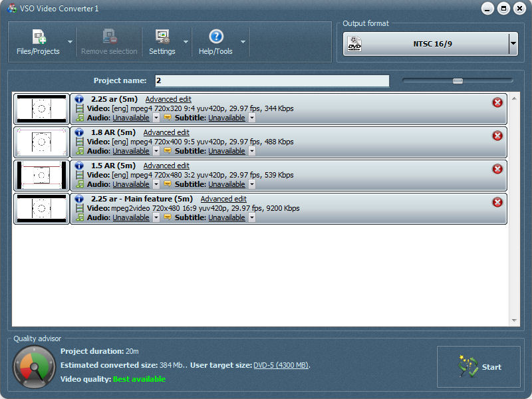Click subtitle bubble icon for 2.25 ar (5m)
The height and width of the screenshot is (399, 532).
click(x=168, y=117)
